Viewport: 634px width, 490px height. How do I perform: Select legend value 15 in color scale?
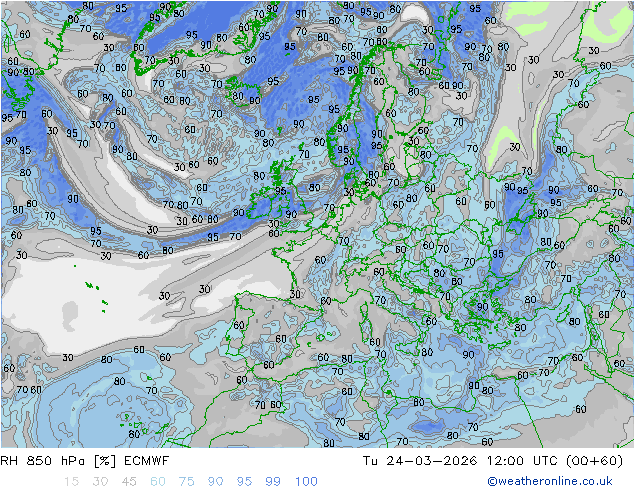[72, 481]
